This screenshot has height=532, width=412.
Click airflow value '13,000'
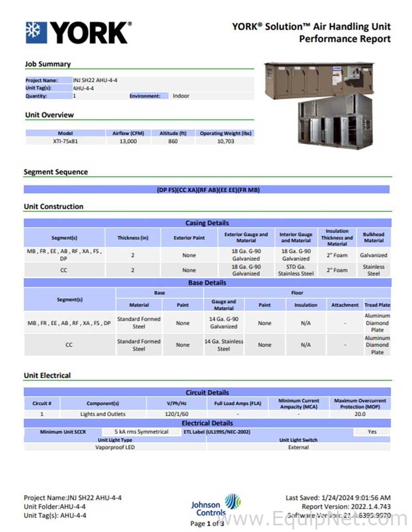click(128, 141)
